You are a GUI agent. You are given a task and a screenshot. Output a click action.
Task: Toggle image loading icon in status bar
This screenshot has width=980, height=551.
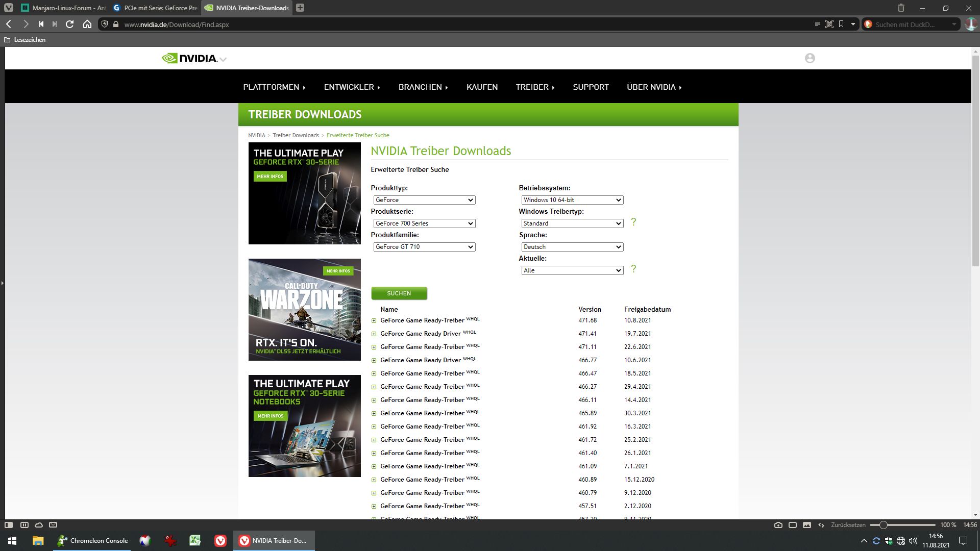click(x=807, y=525)
